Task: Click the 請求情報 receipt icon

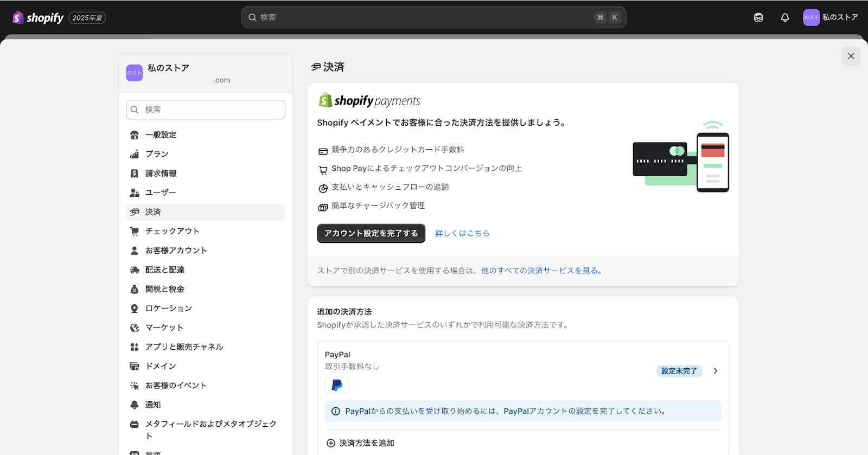Action: click(x=135, y=174)
